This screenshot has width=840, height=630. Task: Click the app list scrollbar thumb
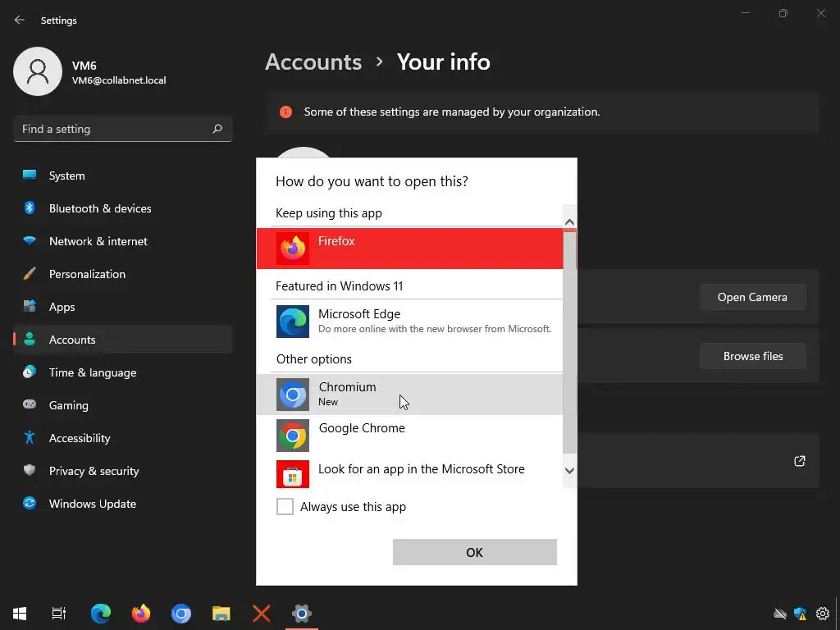pos(569,342)
